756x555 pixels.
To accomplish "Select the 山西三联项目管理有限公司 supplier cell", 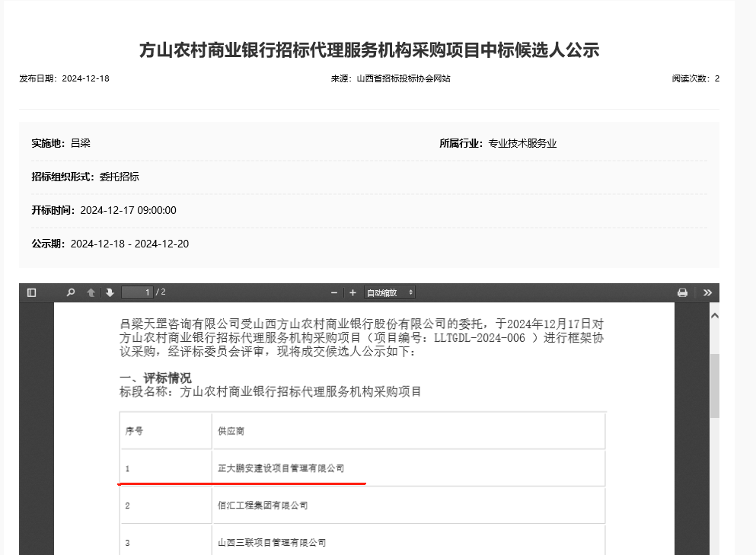I will point(272,543).
